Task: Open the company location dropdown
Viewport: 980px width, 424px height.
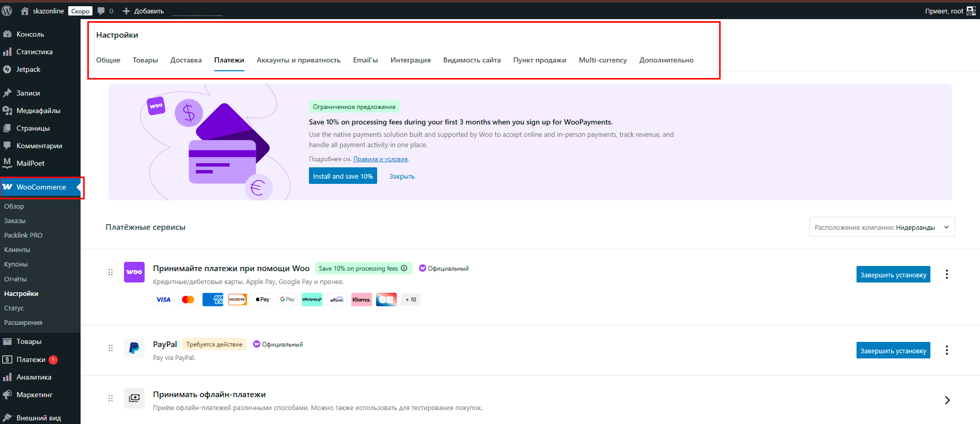Action: click(882, 227)
